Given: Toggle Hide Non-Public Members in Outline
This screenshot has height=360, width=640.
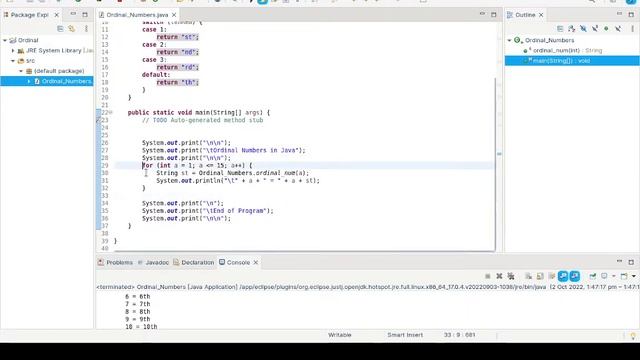Looking at the screenshot, I should click(606, 29).
